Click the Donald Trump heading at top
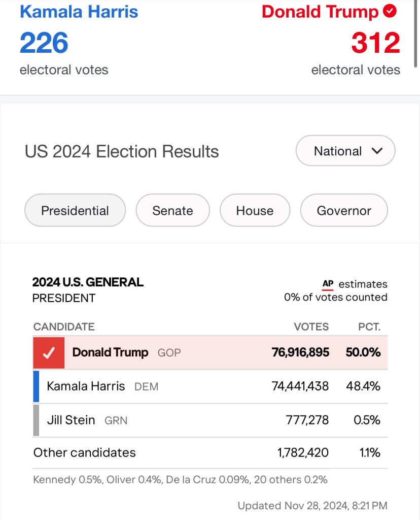The width and height of the screenshot is (420, 520). click(x=320, y=12)
